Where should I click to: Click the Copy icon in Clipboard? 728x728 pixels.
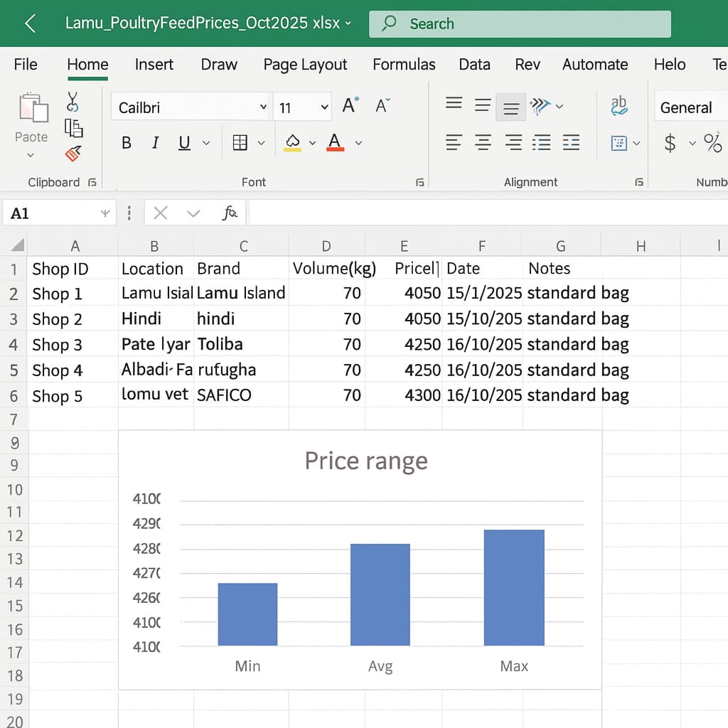pyautogui.click(x=73, y=128)
